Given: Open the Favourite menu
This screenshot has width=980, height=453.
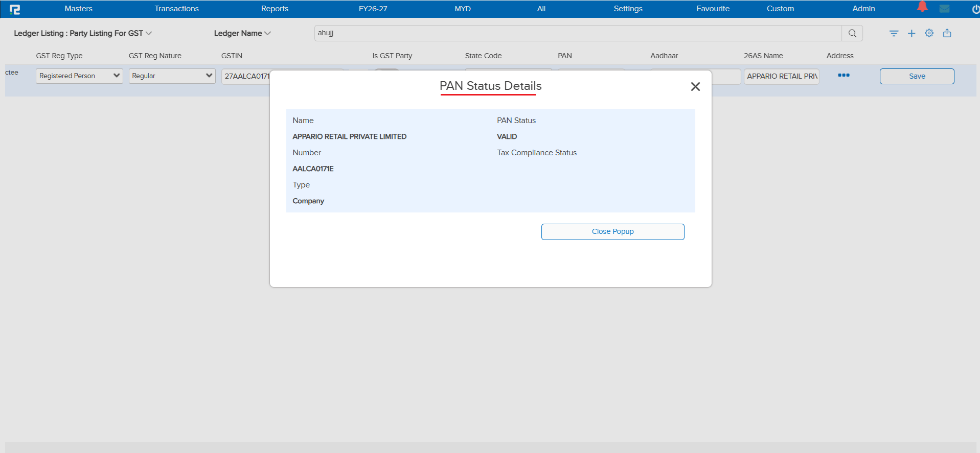Looking at the screenshot, I should pyautogui.click(x=713, y=9).
